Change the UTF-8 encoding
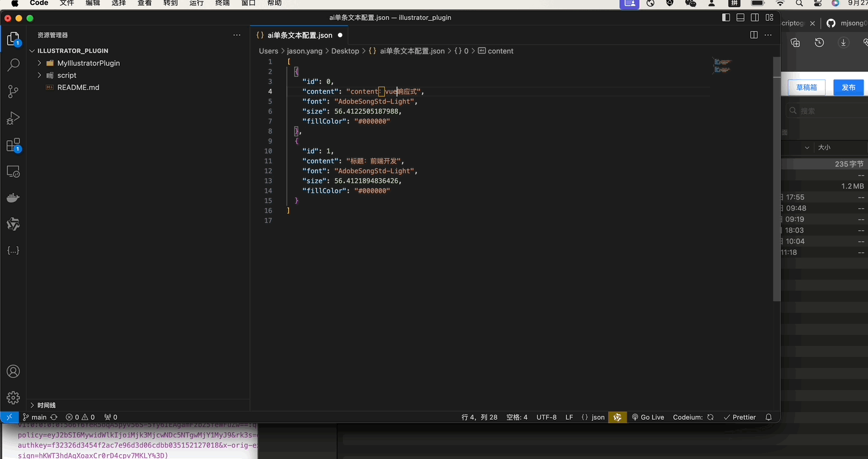Image resolution: width=868 pixels, height=459 pixels. click(547, 417)
